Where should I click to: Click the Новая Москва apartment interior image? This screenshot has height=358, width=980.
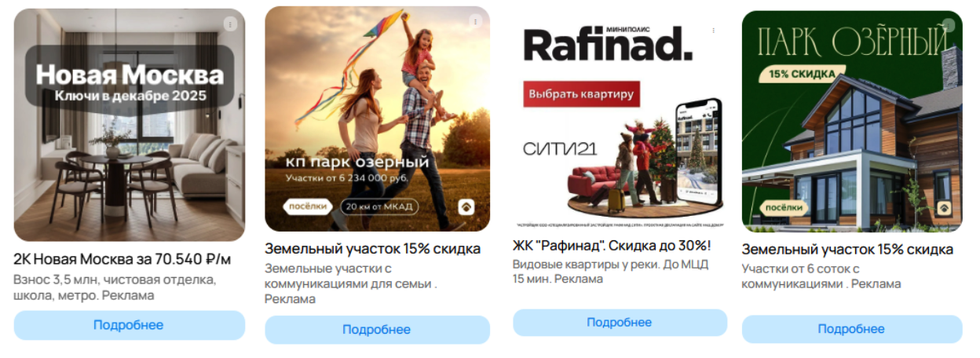[130, 125]
